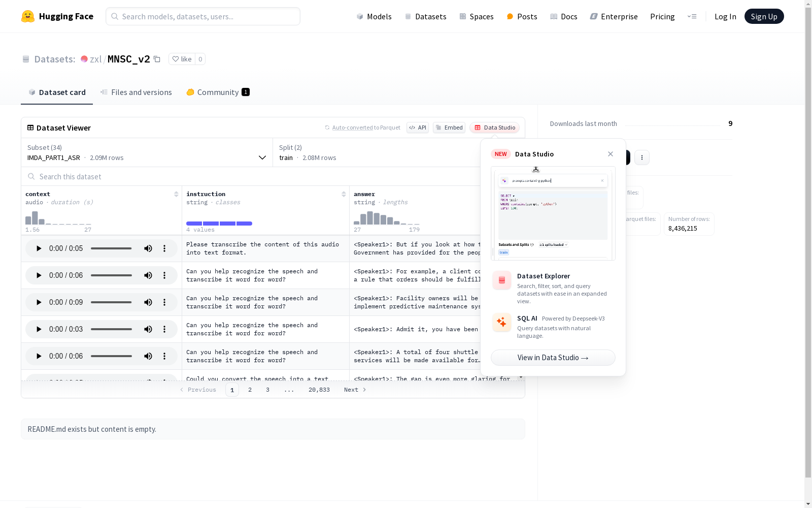Click the Hugging Face logo

point(57,16)
